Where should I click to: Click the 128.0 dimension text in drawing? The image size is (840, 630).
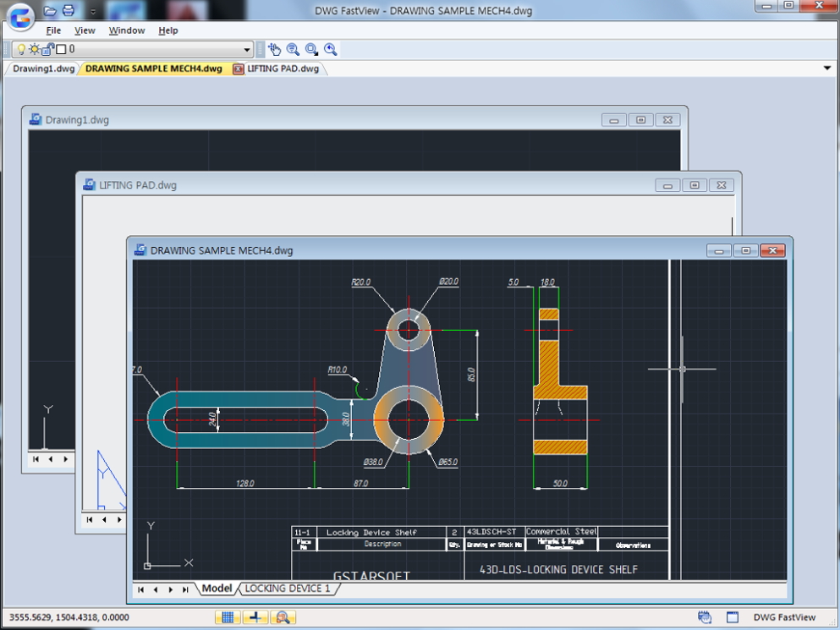244,483
